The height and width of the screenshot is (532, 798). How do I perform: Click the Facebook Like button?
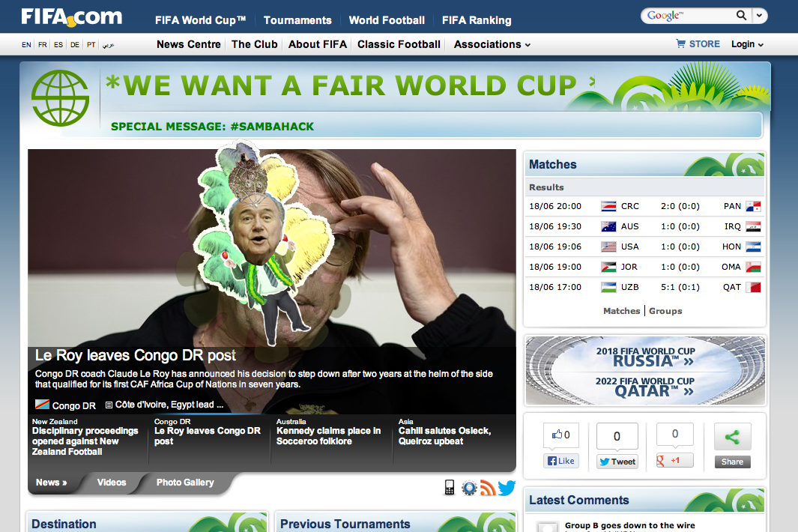click(560, 461)
